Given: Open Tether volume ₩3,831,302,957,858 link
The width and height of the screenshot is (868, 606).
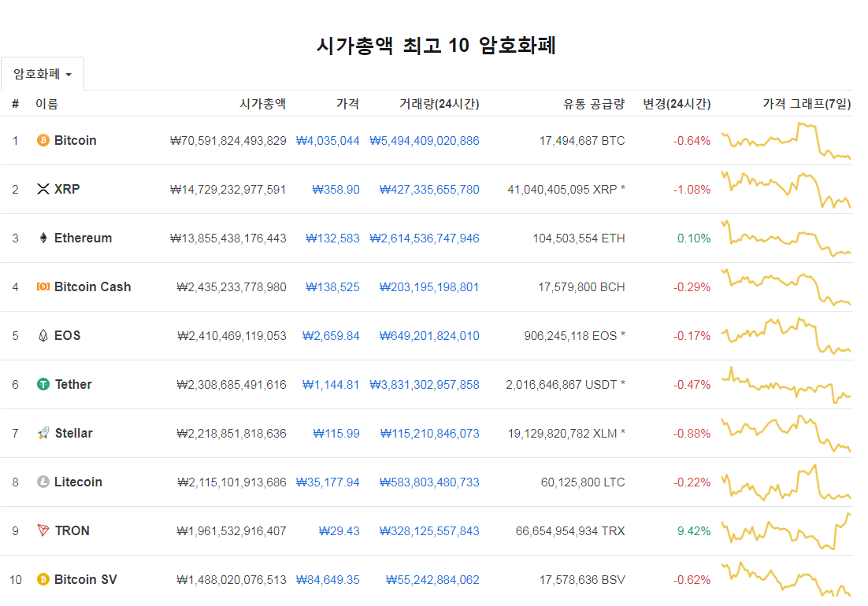Looking at the screenshot, I should click(x=425, y=385).
